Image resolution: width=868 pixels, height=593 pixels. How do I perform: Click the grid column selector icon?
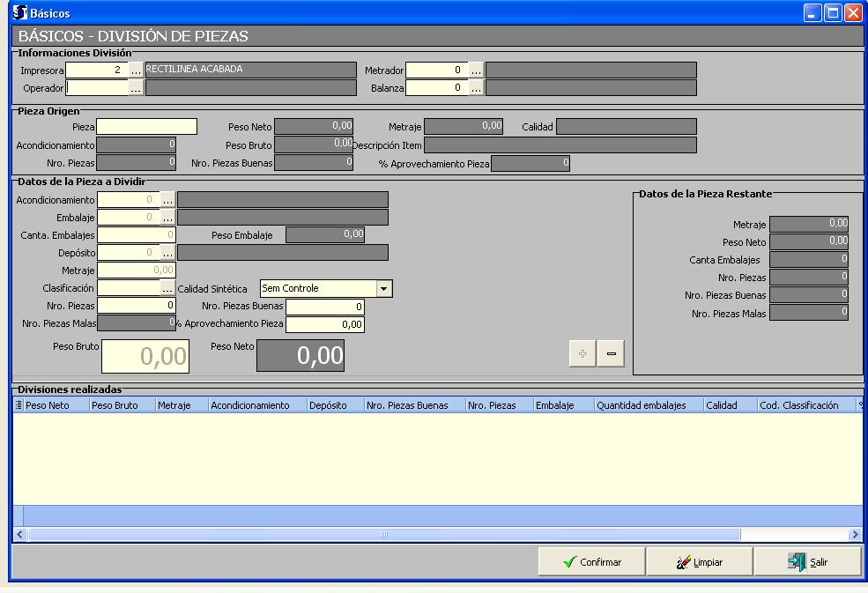coord(19,405)
